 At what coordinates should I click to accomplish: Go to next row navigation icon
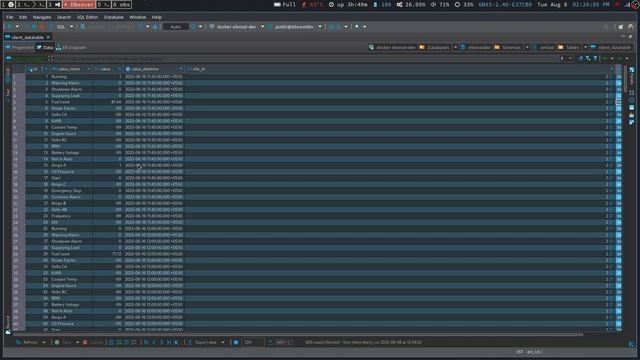pos(161,342)
